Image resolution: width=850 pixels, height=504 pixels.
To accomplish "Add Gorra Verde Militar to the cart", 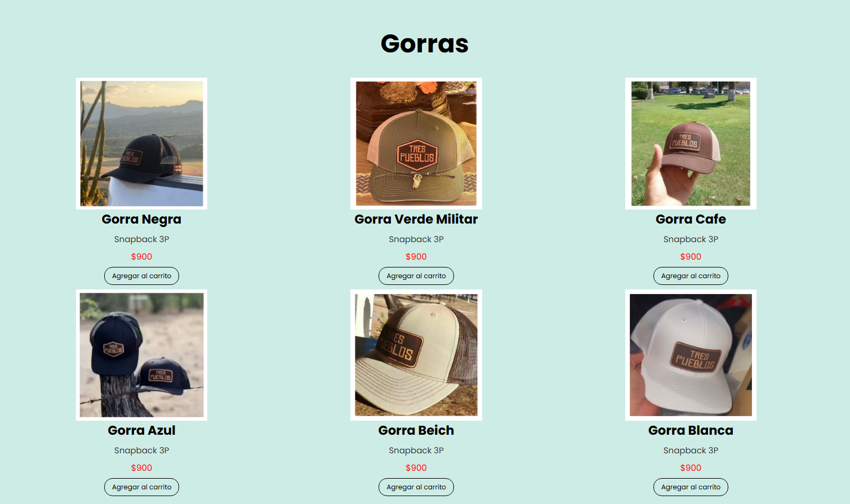I will click(x=416, y=276).
